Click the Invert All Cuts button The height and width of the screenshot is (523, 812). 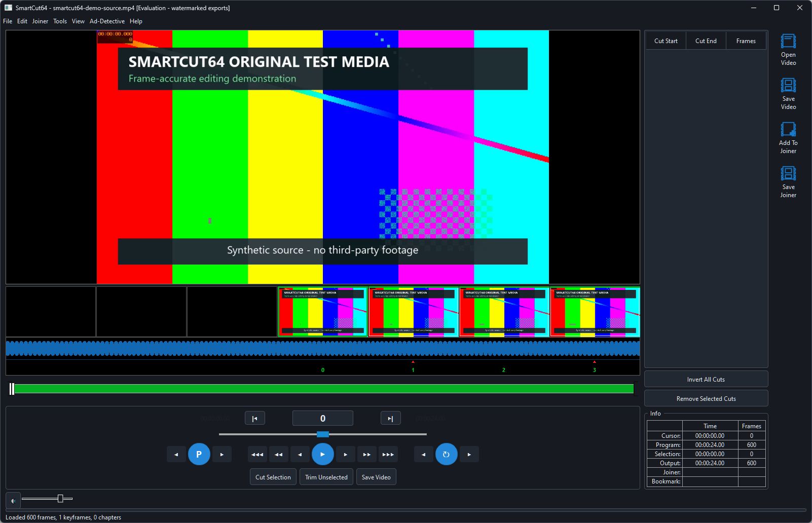tap(706, 380)
